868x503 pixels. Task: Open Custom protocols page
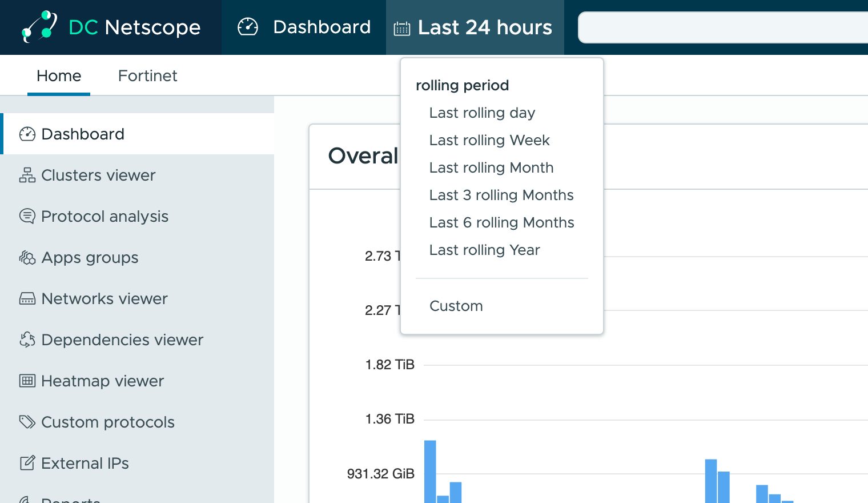click(x=137, y=422)
